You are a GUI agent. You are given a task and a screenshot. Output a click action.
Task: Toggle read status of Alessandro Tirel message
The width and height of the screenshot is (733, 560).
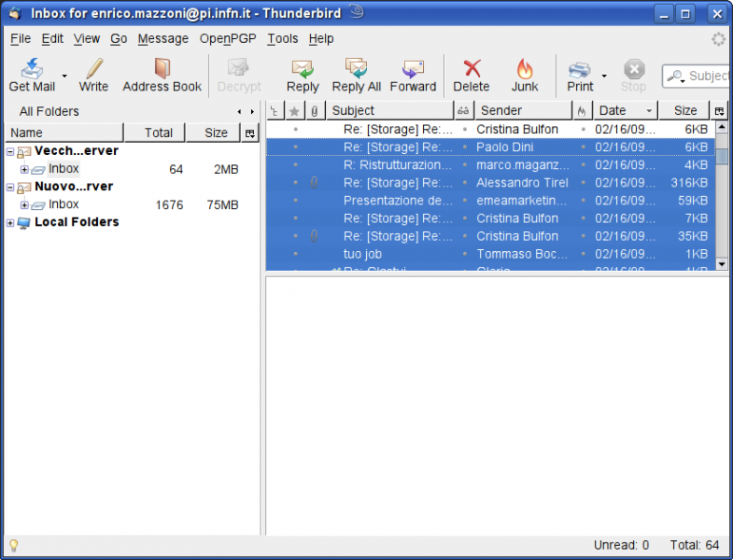(x=465, y=182)
